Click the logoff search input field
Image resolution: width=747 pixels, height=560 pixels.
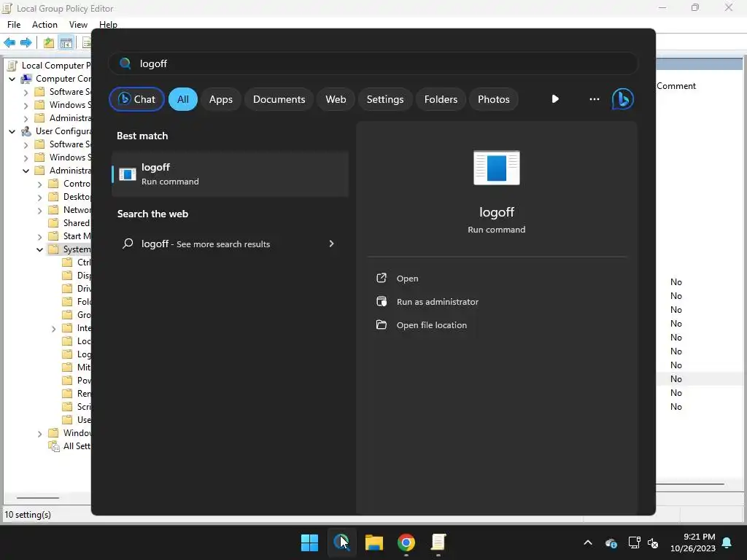(x=373, y=63)
